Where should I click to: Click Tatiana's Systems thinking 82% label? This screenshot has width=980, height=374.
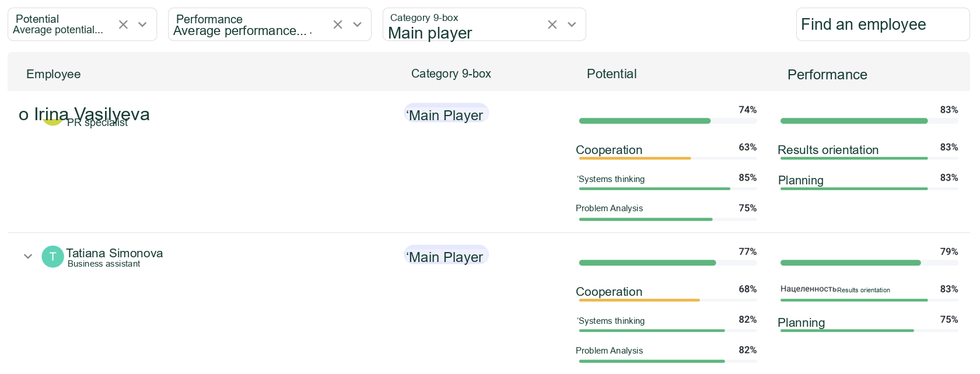(x=611, y=321)
